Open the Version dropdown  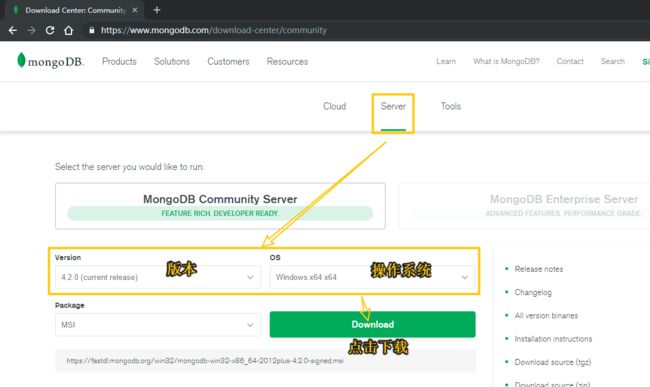(158, 277)
